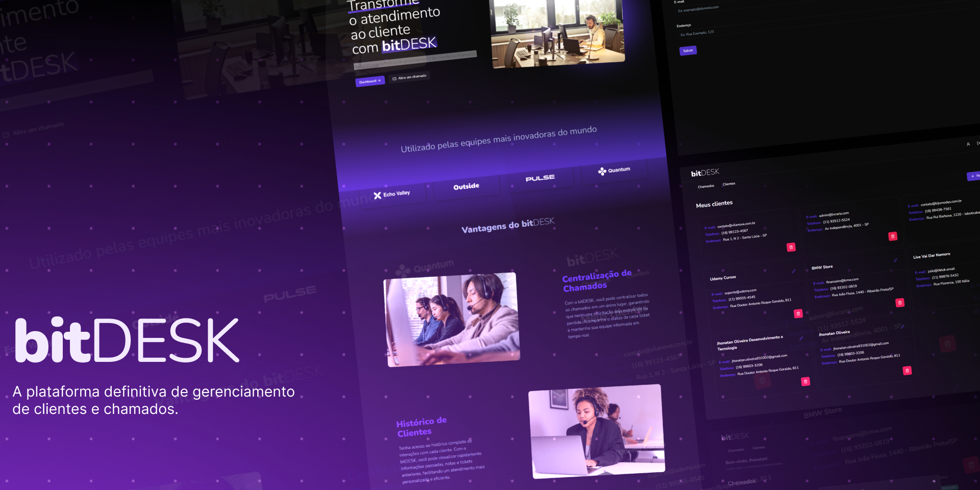Open the Chamados tab in clients dashboard

(x=706, y=186)
